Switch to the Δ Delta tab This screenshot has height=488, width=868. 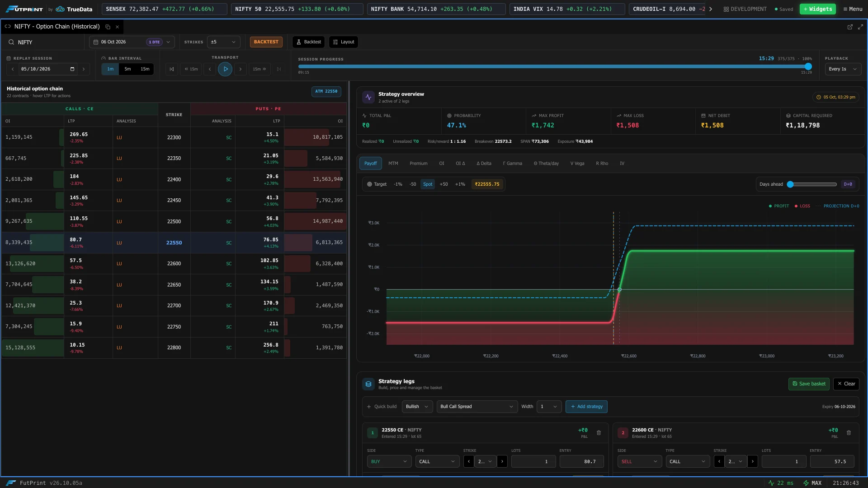click(484, 164)
